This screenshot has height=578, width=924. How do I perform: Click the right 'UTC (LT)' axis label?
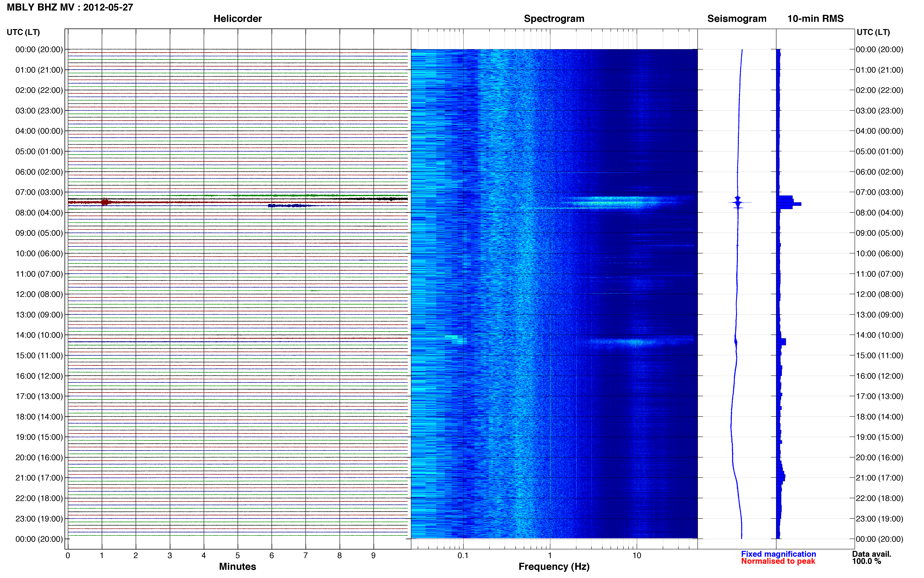873,32
